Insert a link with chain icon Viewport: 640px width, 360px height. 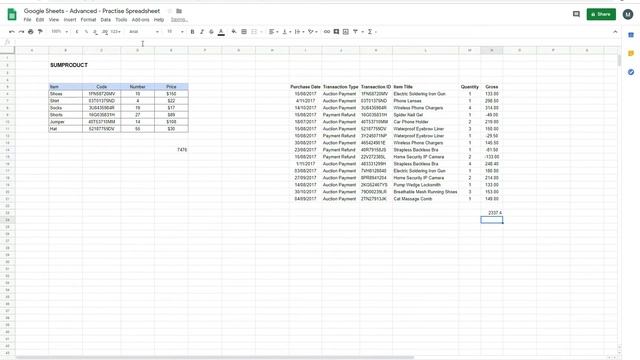tap(327, 31)
